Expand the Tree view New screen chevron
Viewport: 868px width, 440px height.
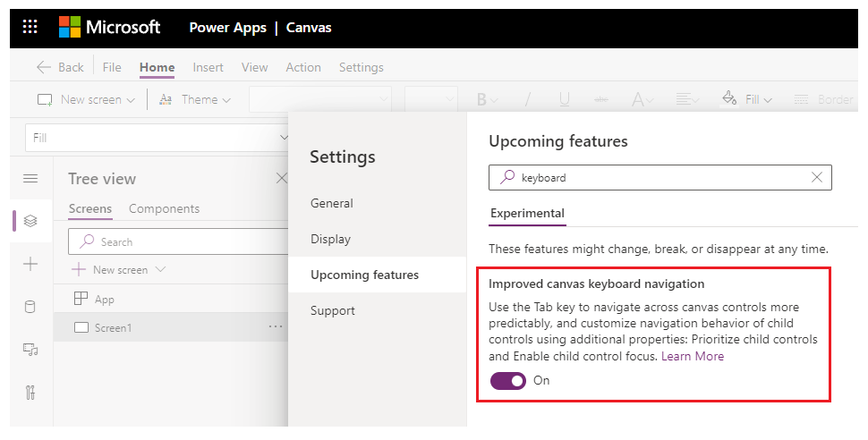tap(160, 269)
